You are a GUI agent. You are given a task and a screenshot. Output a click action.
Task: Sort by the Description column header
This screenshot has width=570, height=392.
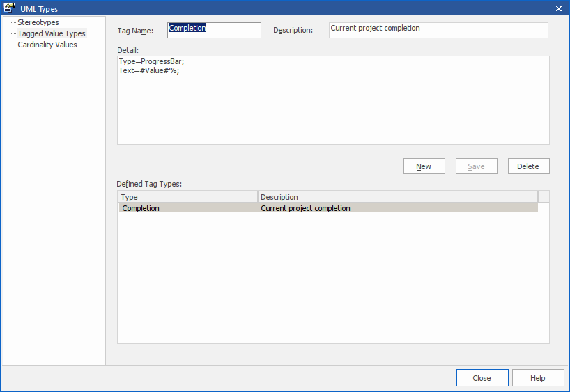(x=397, y=197)
